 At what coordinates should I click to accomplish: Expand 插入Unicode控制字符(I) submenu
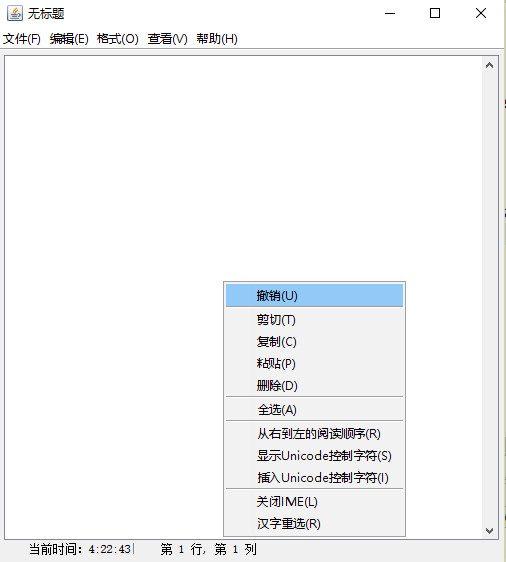coord(314,477)
